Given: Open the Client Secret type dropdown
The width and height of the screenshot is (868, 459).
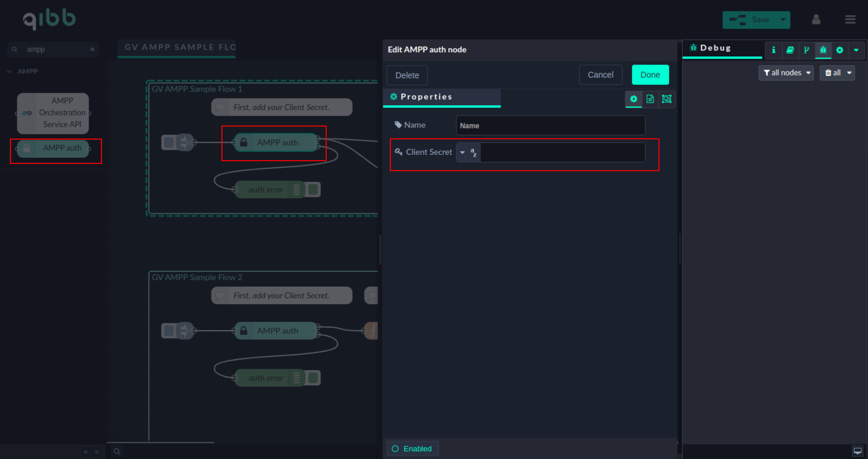Looking at the screenshot, I should pos(468,152).
